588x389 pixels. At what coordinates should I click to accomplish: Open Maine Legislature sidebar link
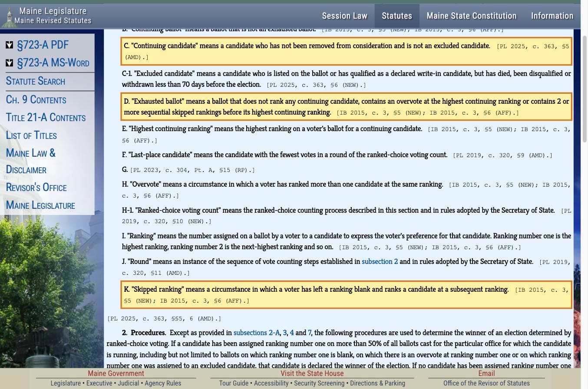(x=40, y=205)
